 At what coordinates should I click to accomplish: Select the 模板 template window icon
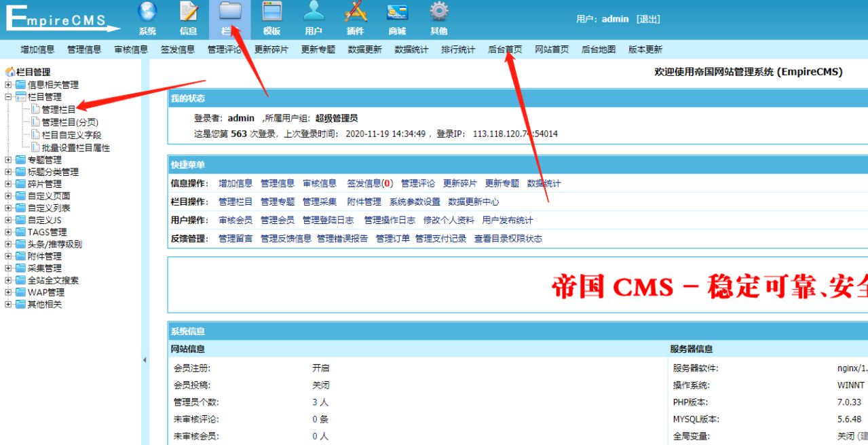(x=271, y=12)
